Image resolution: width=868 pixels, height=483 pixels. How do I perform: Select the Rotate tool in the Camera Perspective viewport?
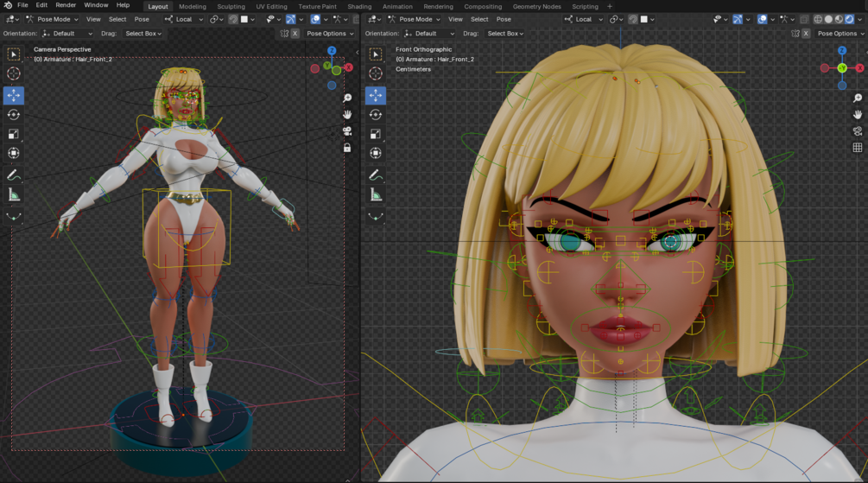coord(14,115)
